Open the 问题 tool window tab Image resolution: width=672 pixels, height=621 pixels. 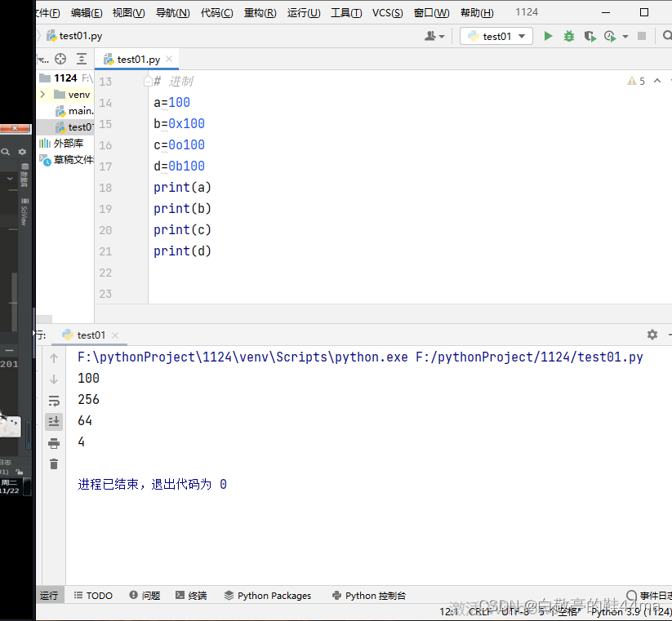pos(145,596)
